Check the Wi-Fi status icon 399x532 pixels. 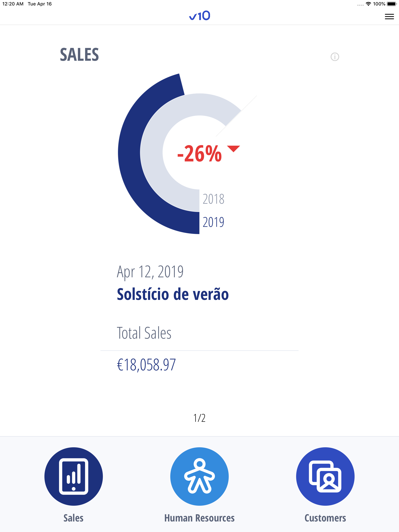click(368, 4)
